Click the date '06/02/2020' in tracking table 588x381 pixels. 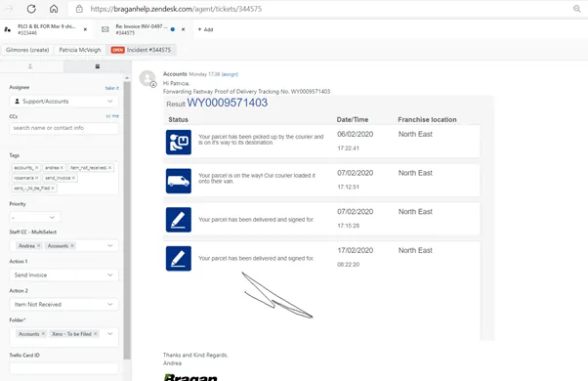click(x=356, y=134)
